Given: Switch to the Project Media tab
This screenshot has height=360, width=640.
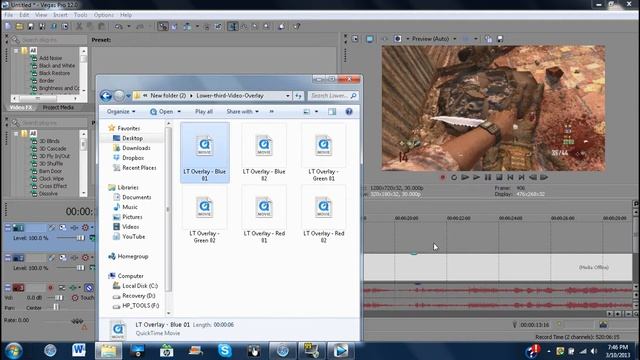Looking at the screenshot, I should [58, 107].
